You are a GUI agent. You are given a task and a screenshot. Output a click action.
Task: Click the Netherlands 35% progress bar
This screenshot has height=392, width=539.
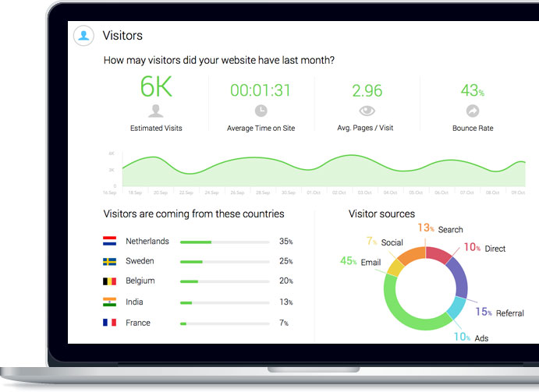[x=225, y=242]
